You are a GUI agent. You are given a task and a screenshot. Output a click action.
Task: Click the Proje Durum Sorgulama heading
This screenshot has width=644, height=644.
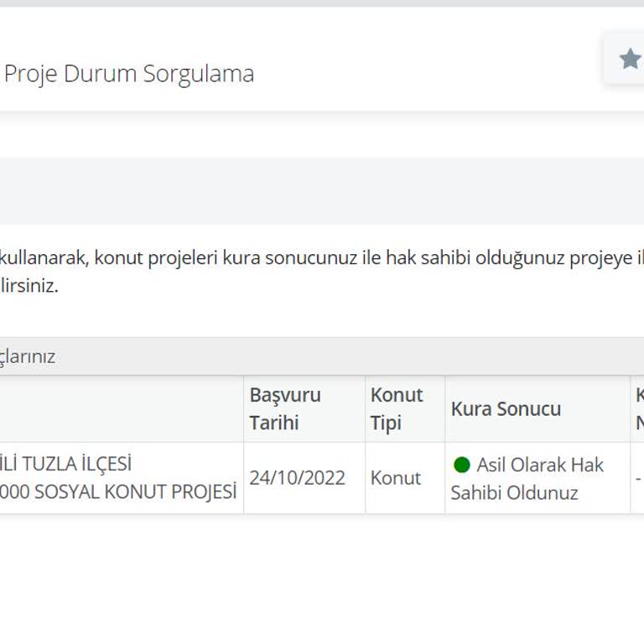pos(129,74)
